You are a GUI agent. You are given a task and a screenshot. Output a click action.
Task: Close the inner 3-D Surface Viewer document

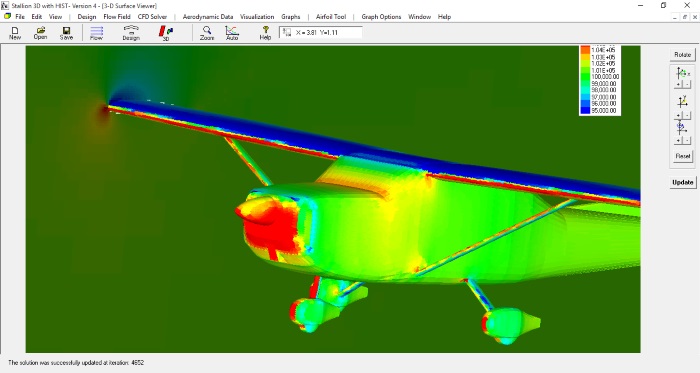pos(694,17)
